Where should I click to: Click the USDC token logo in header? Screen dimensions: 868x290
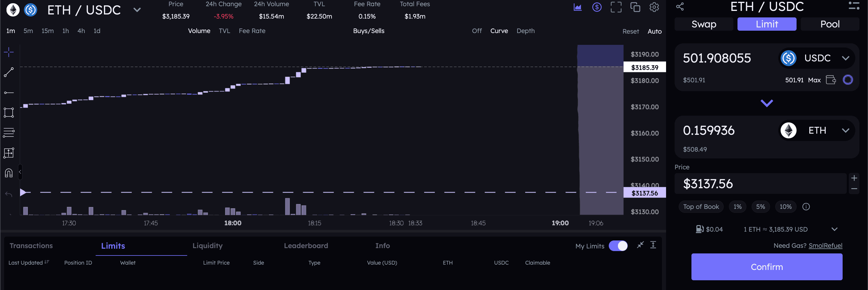[31, 10]
